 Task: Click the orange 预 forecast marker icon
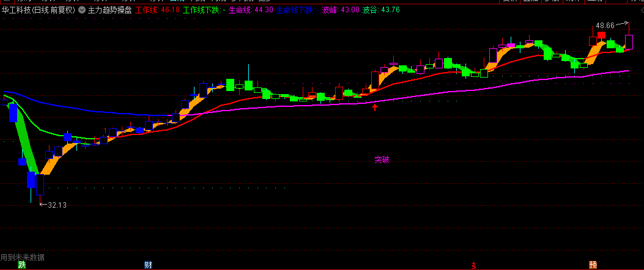click(x=593, y=266)
